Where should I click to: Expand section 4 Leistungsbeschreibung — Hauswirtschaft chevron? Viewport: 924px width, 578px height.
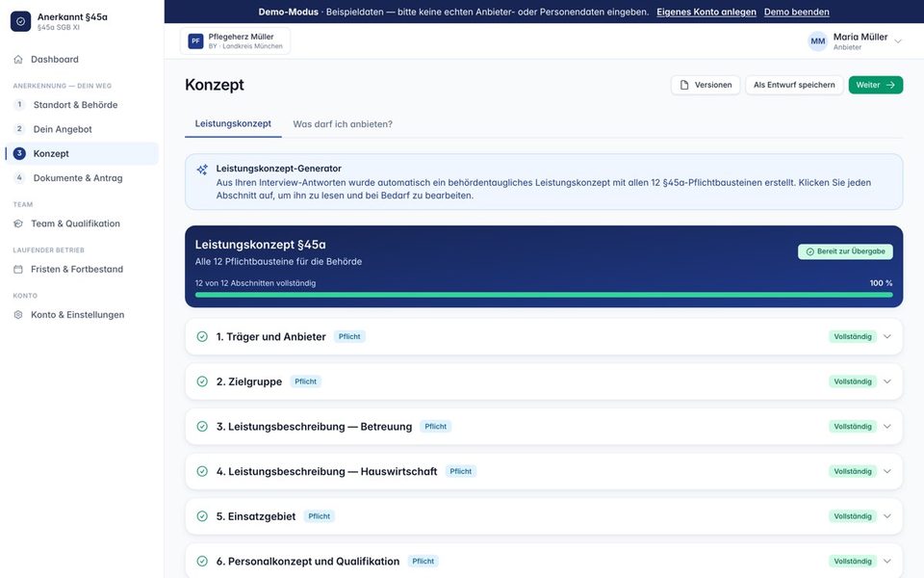click(886, 471)
